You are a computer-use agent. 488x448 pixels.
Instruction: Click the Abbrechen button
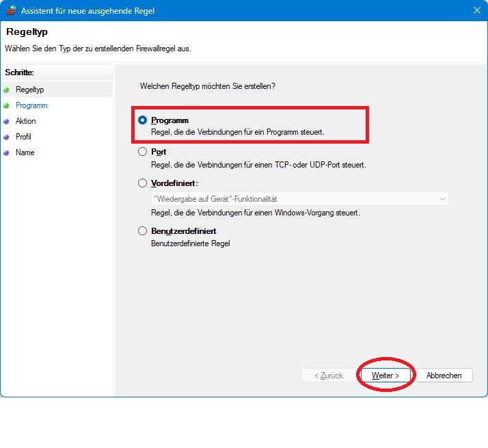[x=444, y=375]
